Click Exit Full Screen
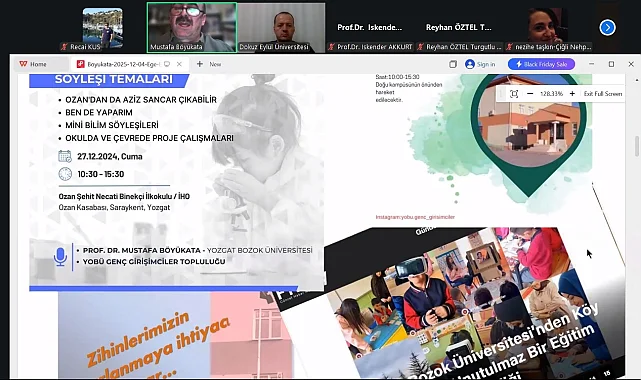 click(603, 94)
